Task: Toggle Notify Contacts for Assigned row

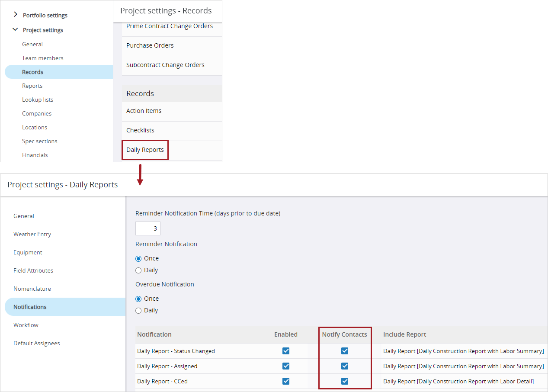Action: (345, 366)
